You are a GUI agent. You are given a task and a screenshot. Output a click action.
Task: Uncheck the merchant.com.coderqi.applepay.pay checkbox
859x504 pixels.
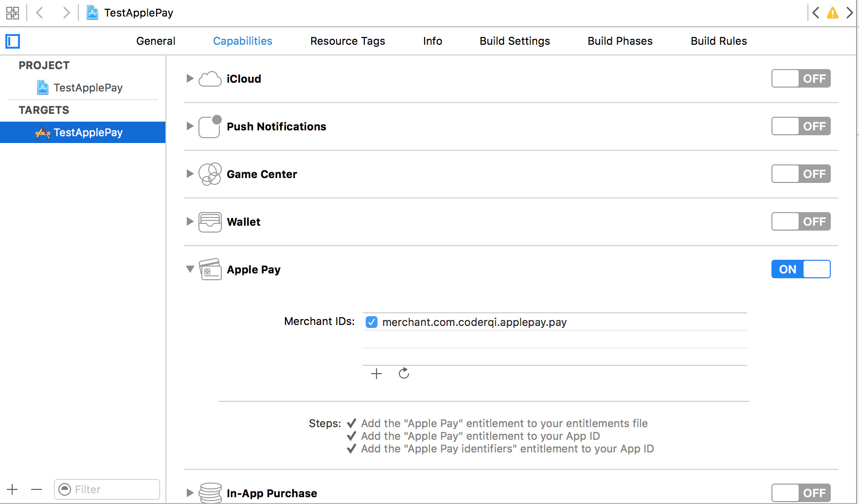pos(372,322)
